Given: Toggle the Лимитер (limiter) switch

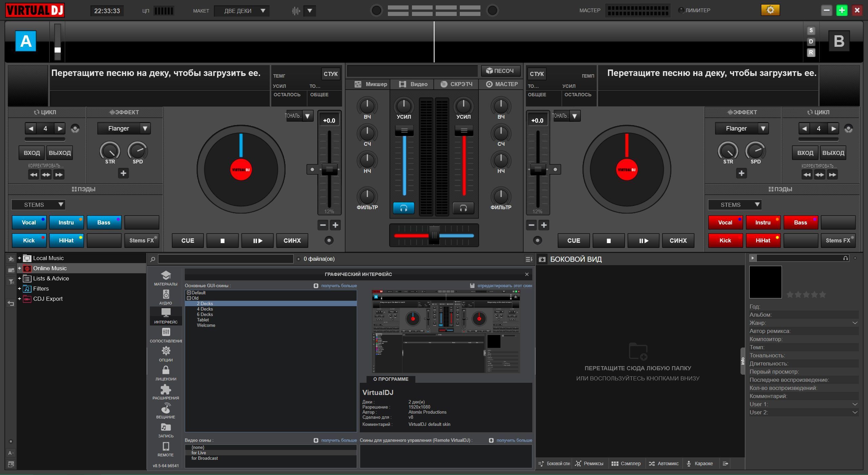Looking at the screenshot, I should pyautogui.click(x=681, y=10).
